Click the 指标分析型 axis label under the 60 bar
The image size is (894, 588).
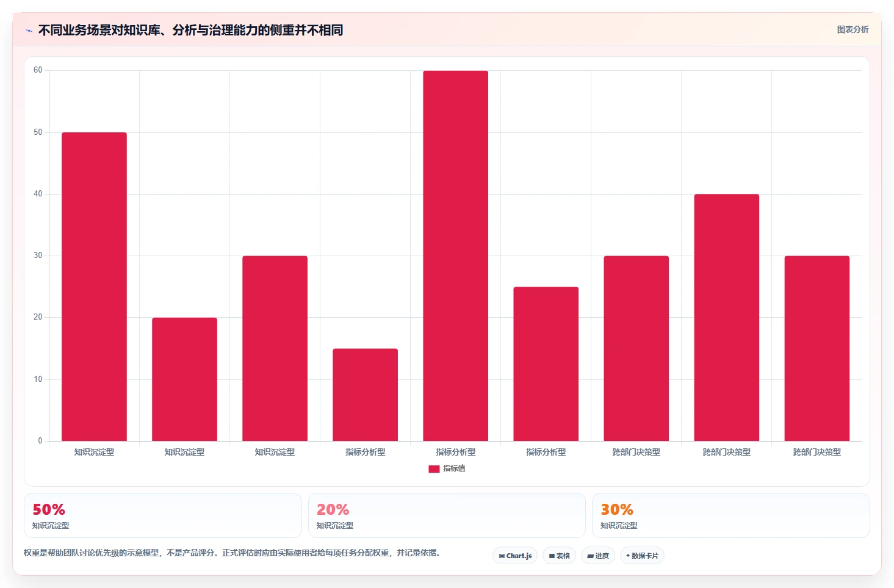click(455, 453)
